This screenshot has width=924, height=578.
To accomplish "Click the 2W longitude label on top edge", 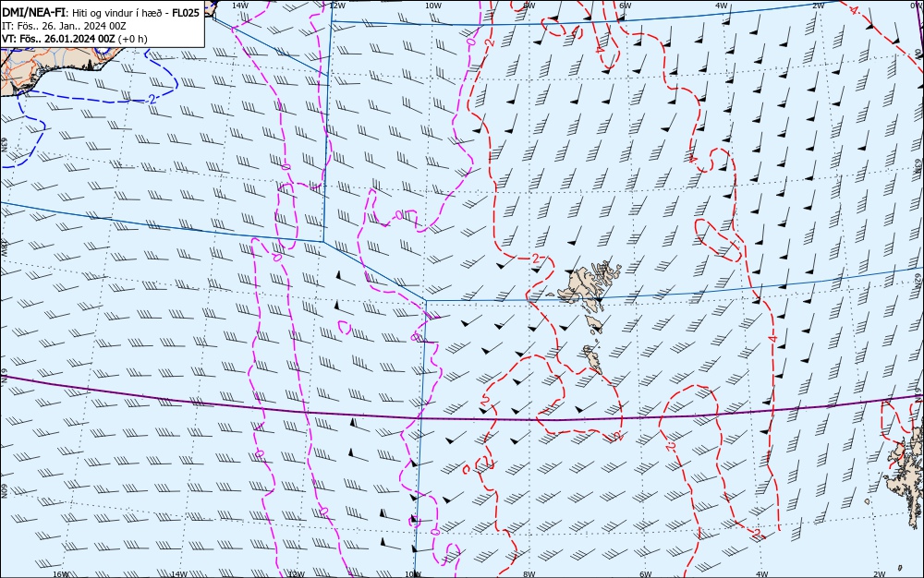I will (819, 5).
